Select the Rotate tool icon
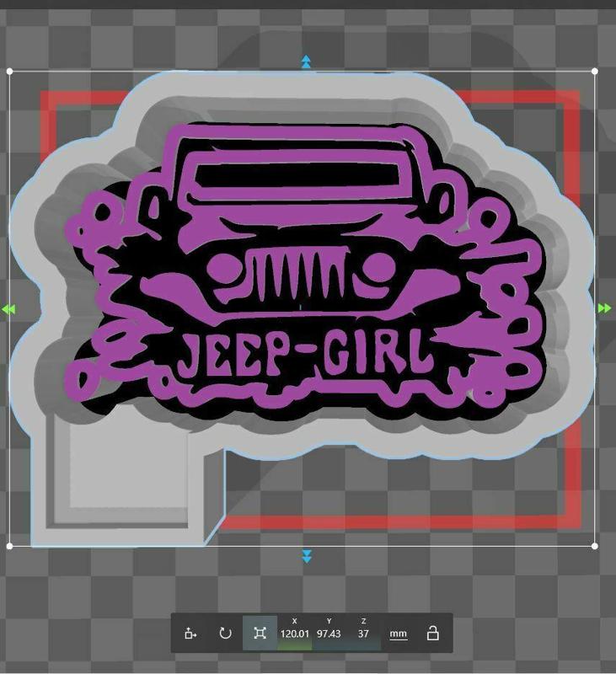Screen dimensions: 616x674 click(225, 634)
